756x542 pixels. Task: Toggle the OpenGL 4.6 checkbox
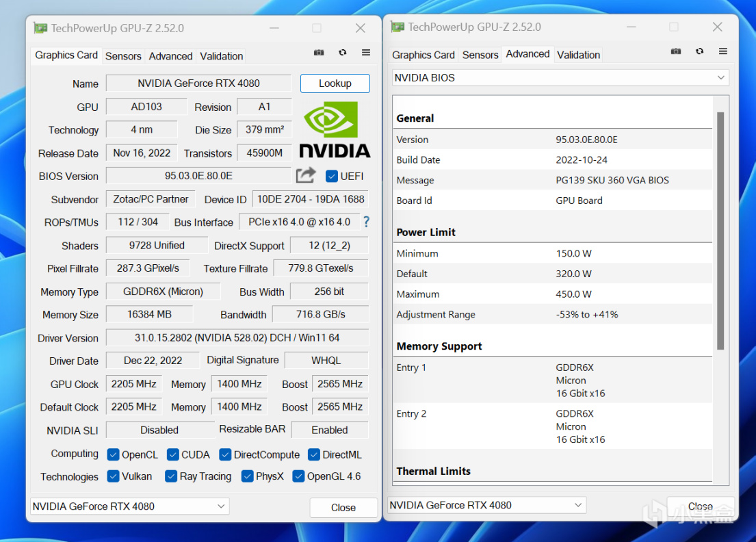click(298, 476)
